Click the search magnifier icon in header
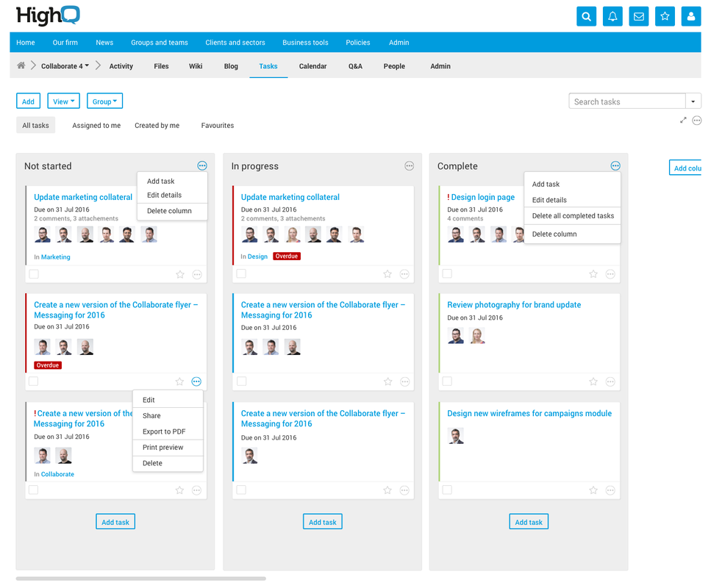 pos(586,16)
